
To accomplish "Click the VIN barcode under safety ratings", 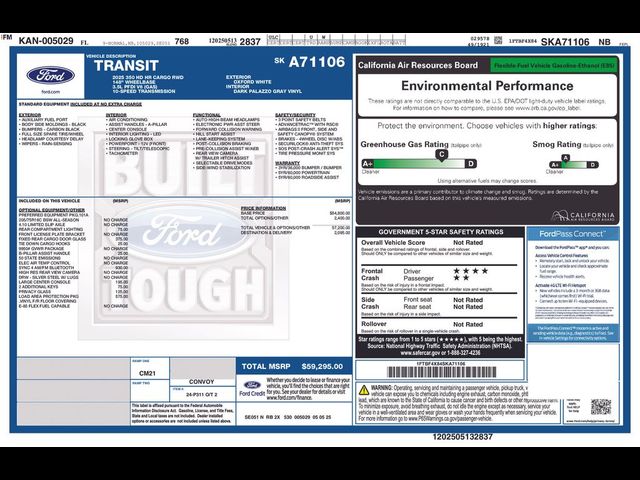I will pos(442,372).
